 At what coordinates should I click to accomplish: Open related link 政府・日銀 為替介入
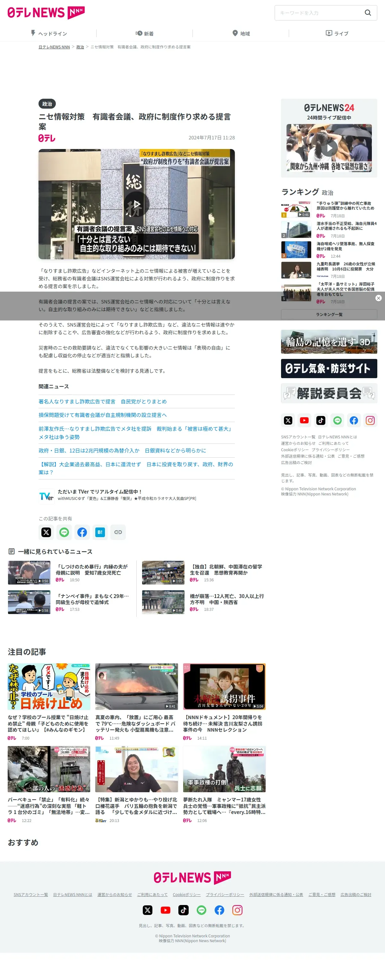click(x=122, y=451)
